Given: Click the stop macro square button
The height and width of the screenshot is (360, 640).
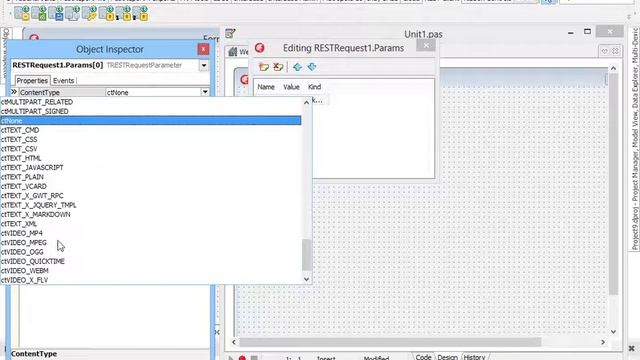Looking at the screenshot, I should [x=254, y=358].
